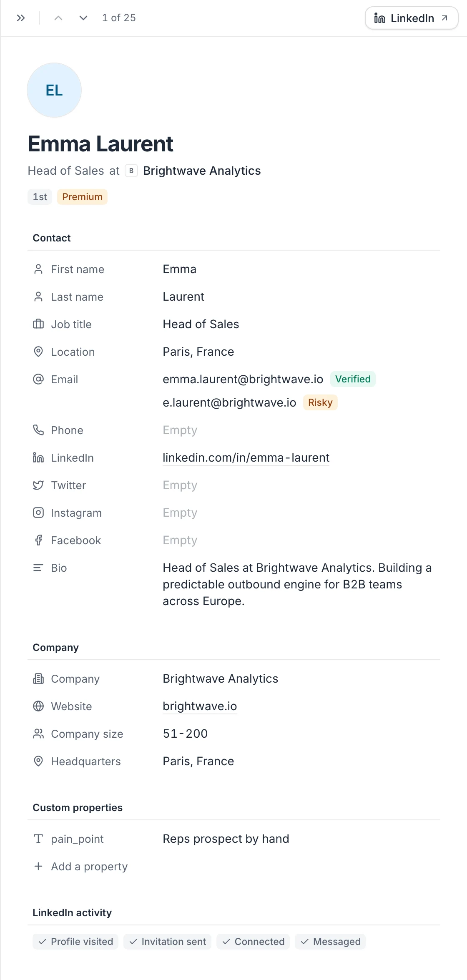The height and width of the screenshot is (980, 467).
Task: Open the LinkedIn profile button
Action: tap(412, 18)
